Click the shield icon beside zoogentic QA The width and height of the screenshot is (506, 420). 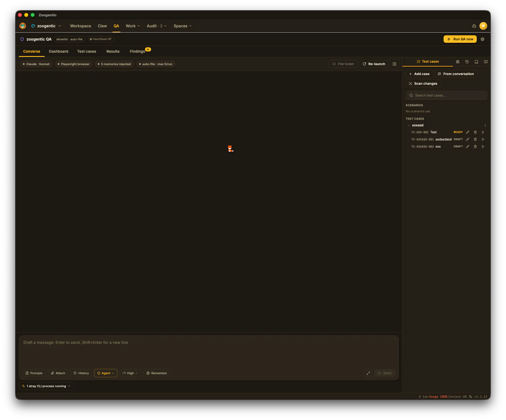pos(22,39)
